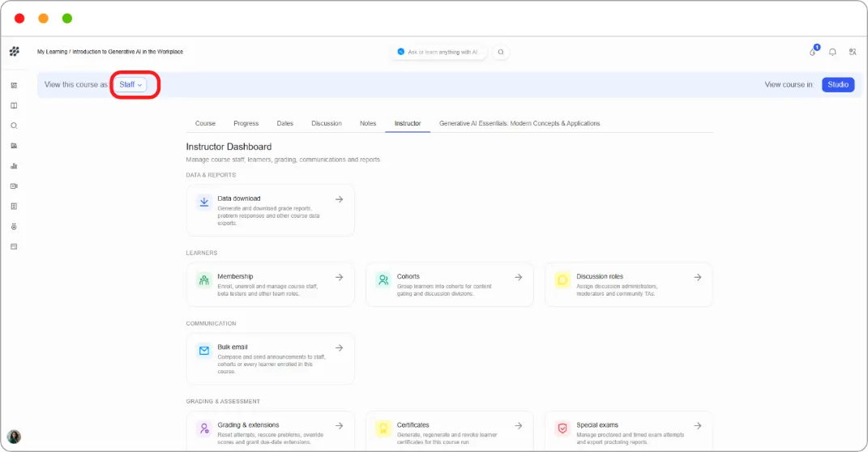Click the Certificates ribbon icon
Screen dimensions: 868x452
383,429
